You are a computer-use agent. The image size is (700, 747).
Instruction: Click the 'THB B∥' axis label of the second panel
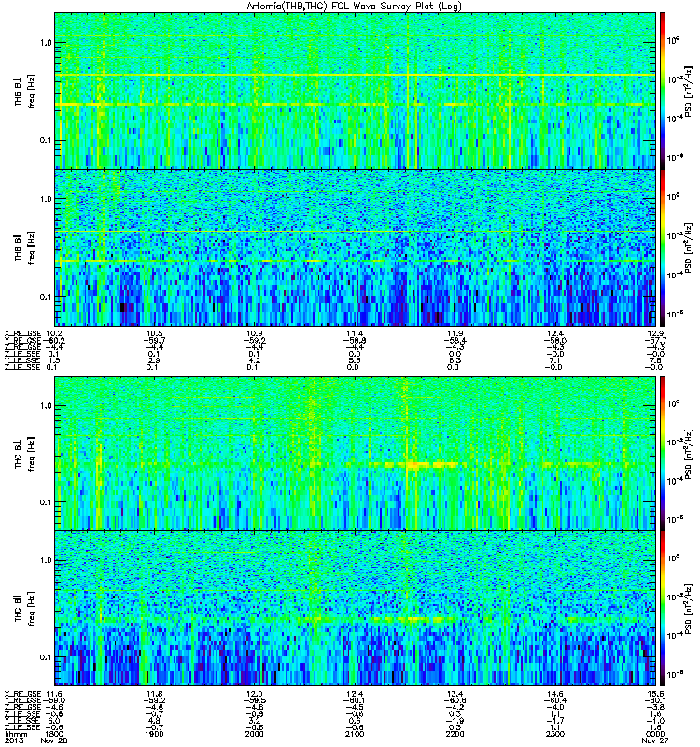(18, 247)
